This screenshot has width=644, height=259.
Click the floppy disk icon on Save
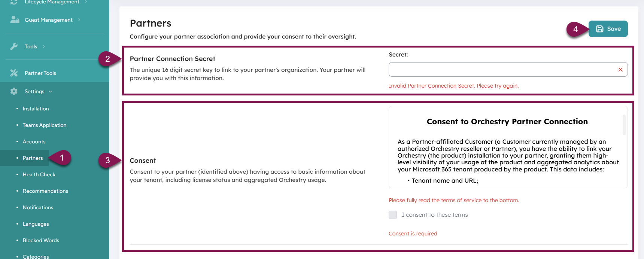[599, 29]
